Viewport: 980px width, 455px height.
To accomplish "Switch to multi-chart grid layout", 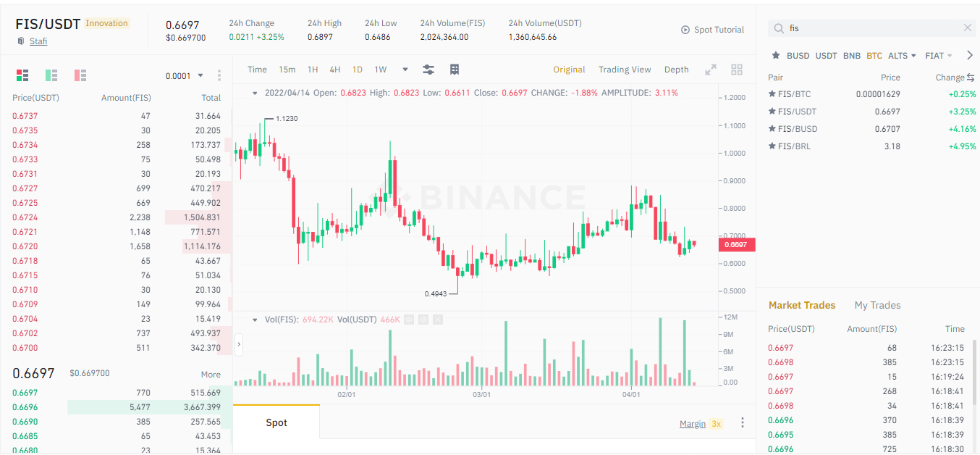I will pos(737,70).
